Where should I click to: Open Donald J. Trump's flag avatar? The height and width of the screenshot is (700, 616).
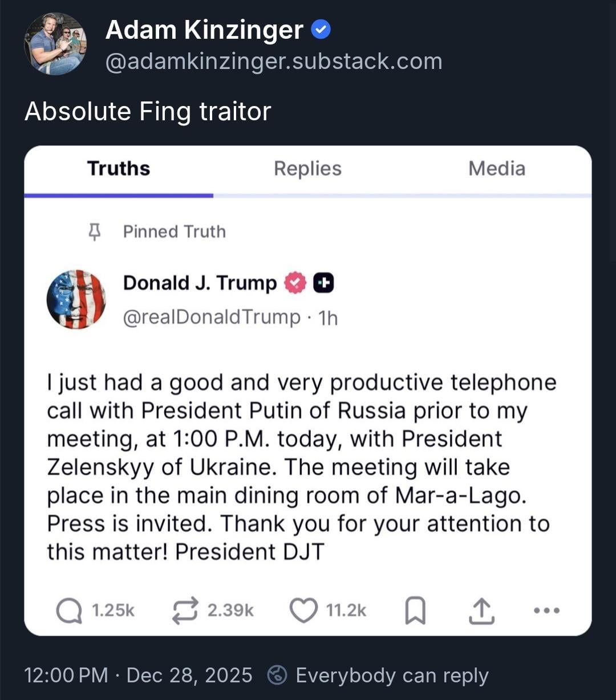click(x=76, y=300)
